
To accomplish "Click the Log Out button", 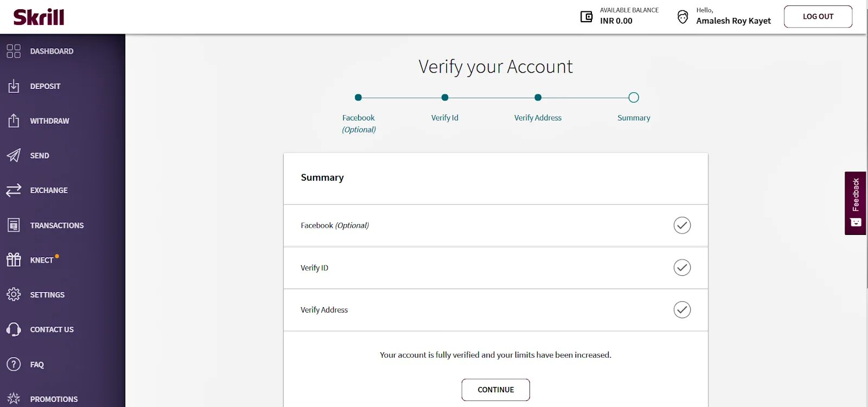I will (x=818, y=17).
